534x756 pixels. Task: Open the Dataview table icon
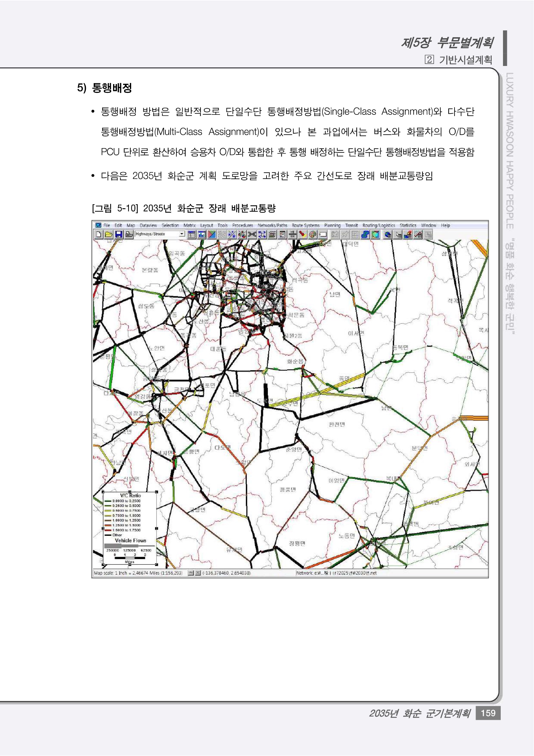tap(192, 234)
